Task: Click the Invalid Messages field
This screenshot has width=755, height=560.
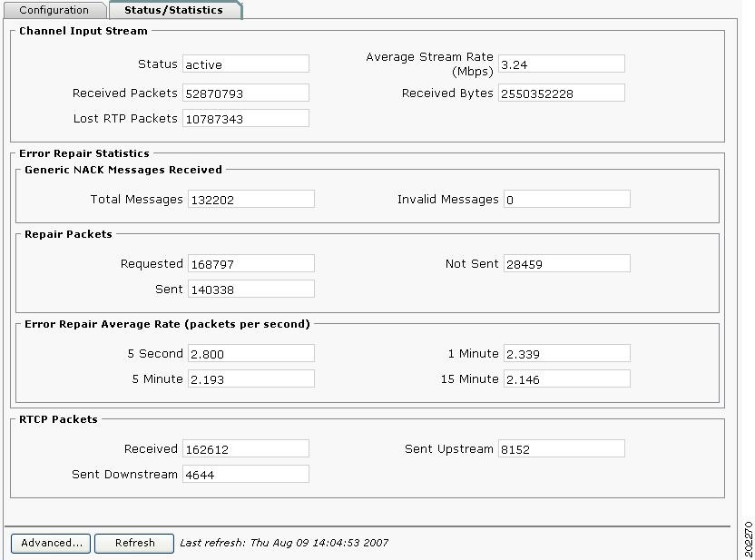Action: click(567, 200)
